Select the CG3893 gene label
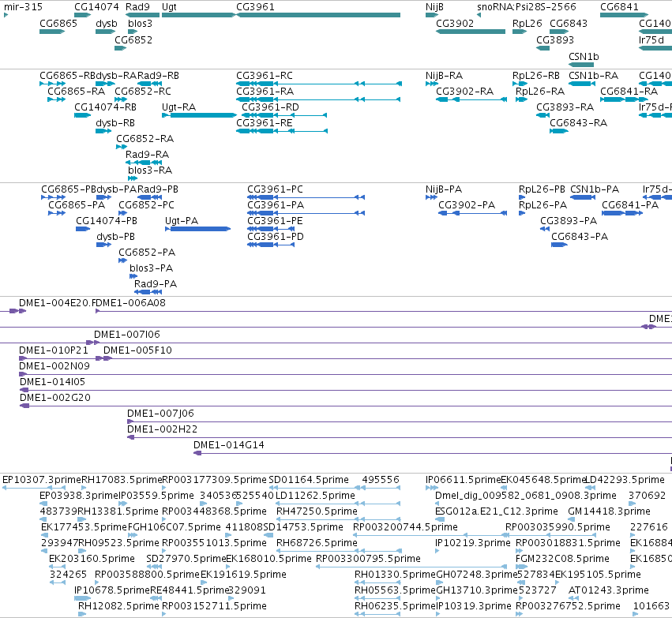The height and width of the screenshot is (618, 672). pos(555,39)
